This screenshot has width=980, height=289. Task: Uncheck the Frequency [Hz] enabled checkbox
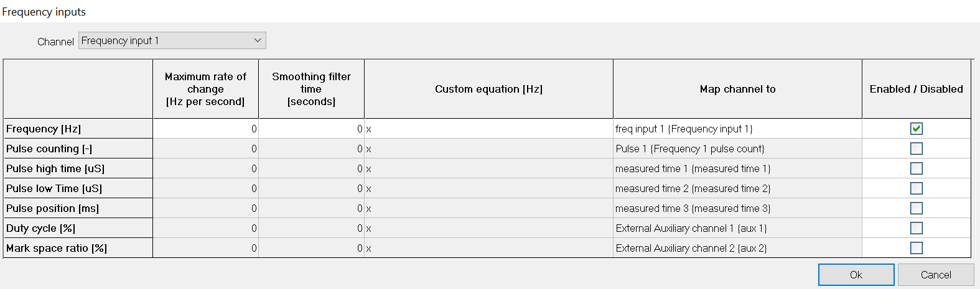916,129
